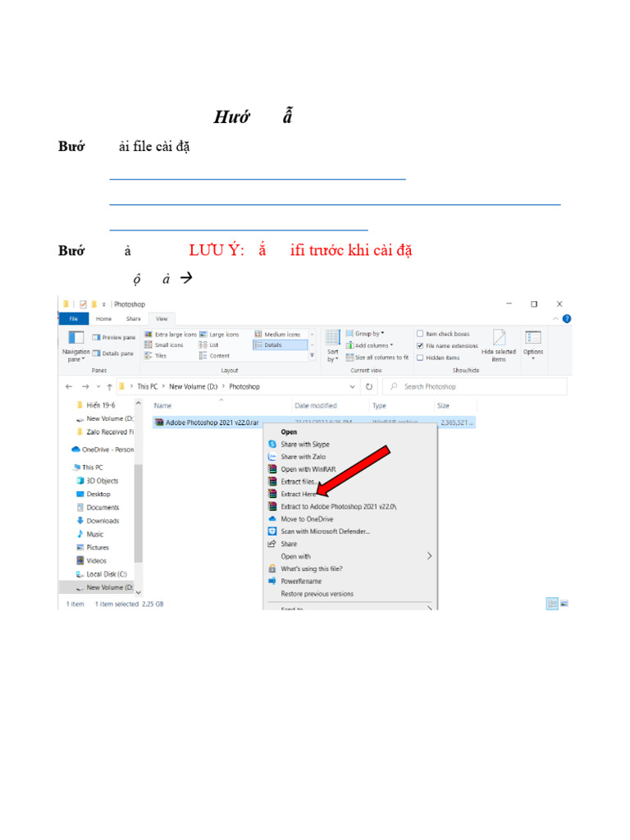Click This PC in the address breadcrumb
Viewport: 630px width, 840px height.
point(148,387)
